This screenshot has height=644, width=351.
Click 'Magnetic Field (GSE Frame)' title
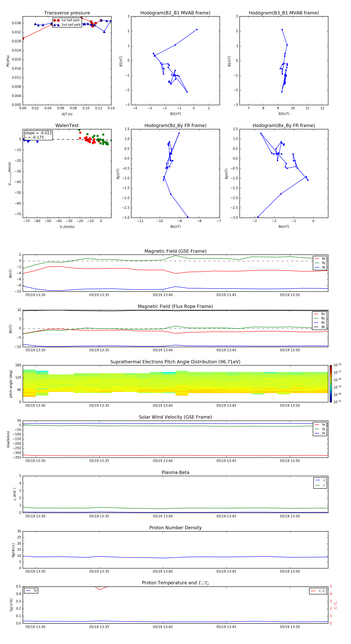(175, 251)
